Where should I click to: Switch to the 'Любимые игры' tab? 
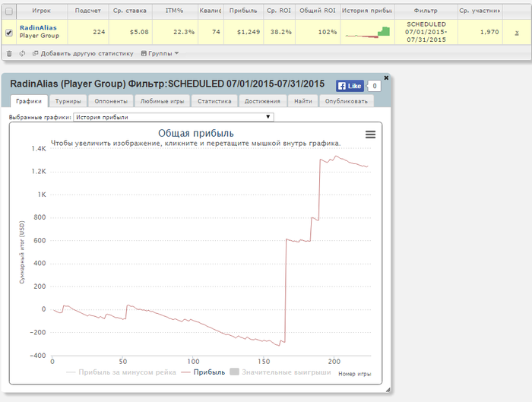pos(162,101)
